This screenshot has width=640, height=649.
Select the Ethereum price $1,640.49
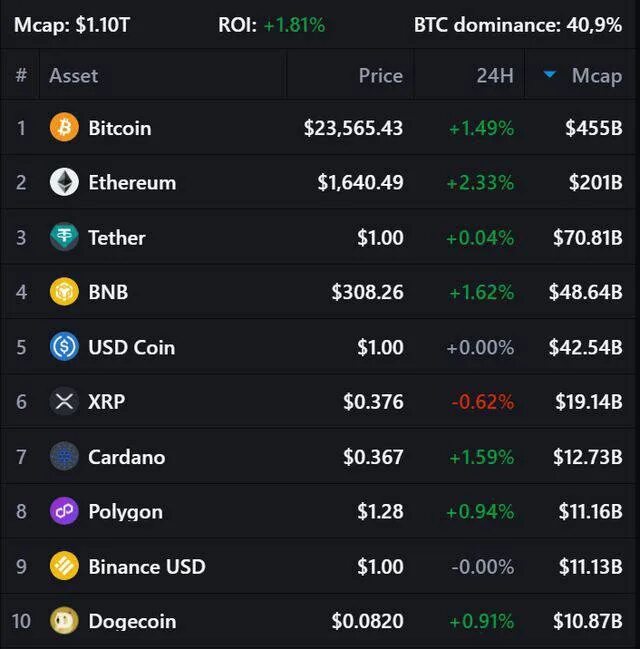click(360, 183)
